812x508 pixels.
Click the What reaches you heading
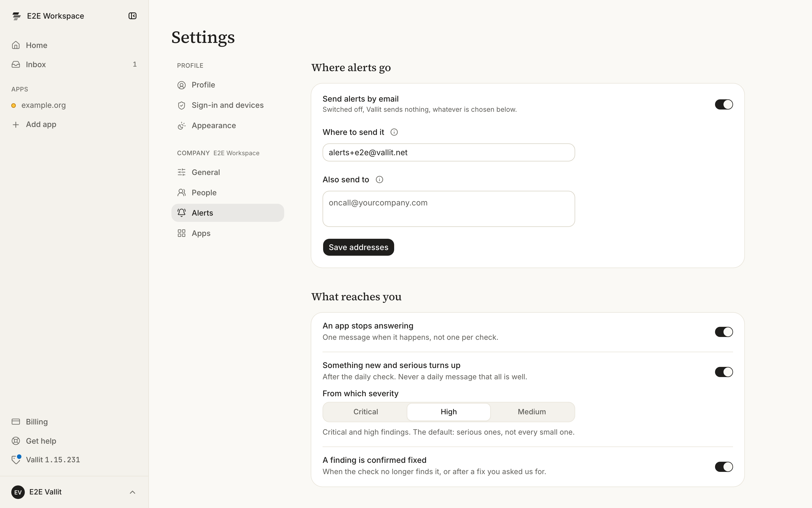point(356,297)
